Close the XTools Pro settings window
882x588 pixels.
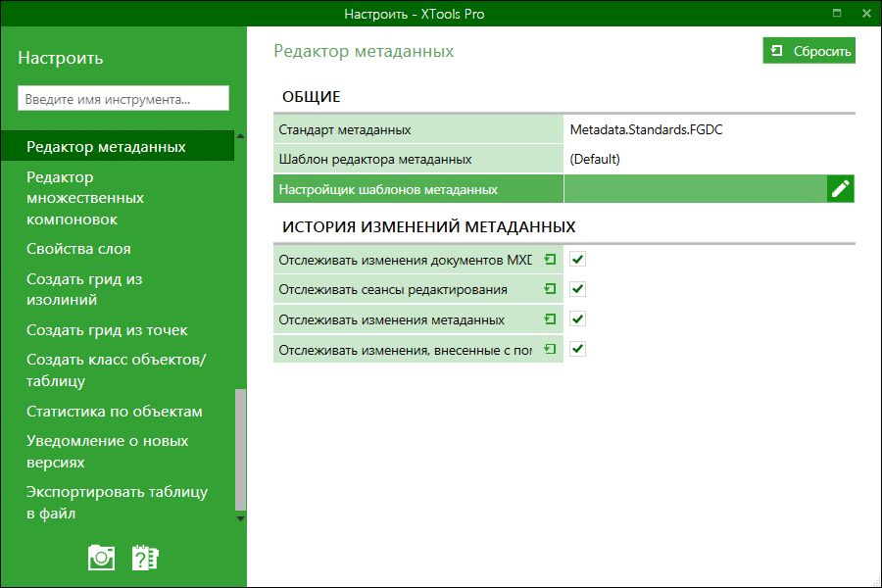[866, 13]
